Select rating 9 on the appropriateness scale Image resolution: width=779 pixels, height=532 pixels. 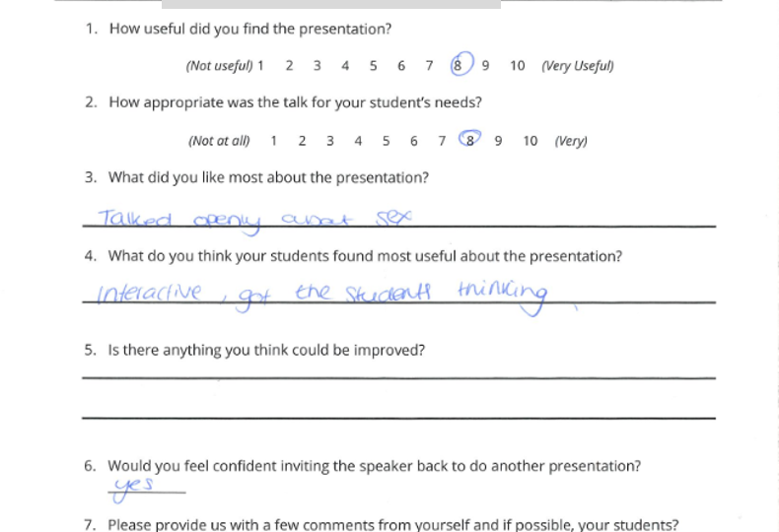click(x=498, y=141)
